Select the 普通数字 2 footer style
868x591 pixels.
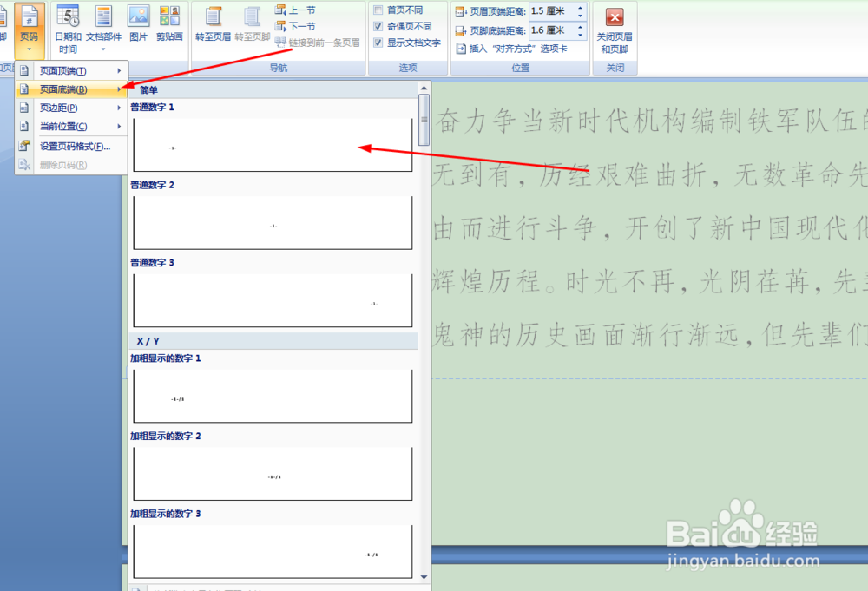[273, 222]
